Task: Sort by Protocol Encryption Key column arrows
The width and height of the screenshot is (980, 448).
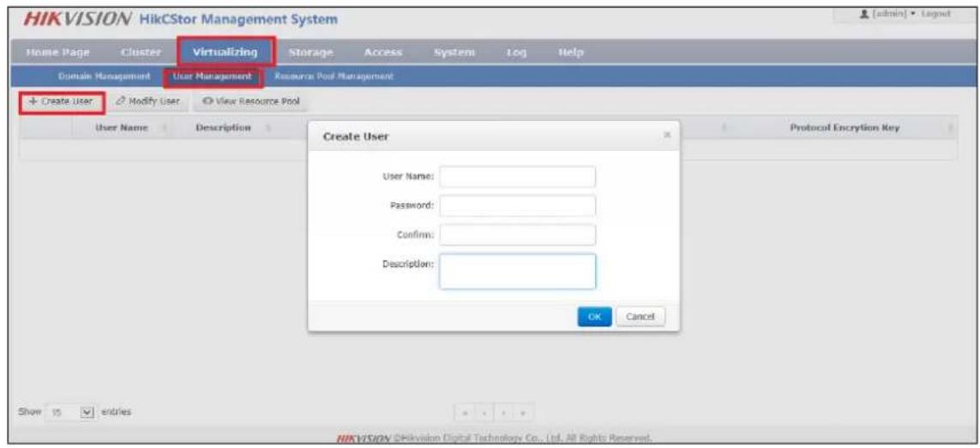Action: [950, 128]
